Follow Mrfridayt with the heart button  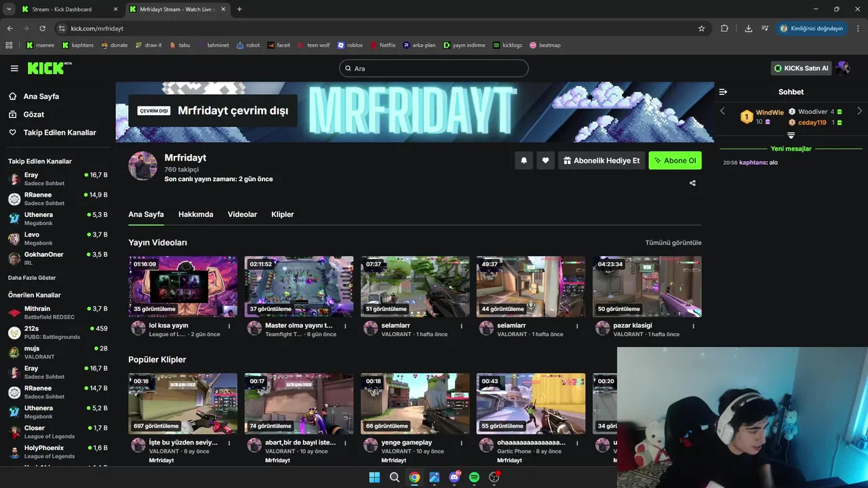pyautogui.click(x=545, y=161)
